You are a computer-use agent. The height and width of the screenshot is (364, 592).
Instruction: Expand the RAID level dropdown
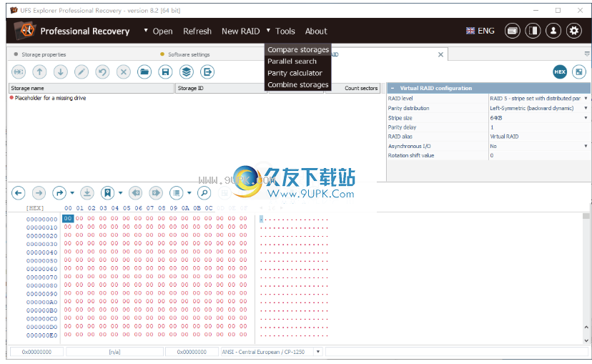tap(586, 98)
